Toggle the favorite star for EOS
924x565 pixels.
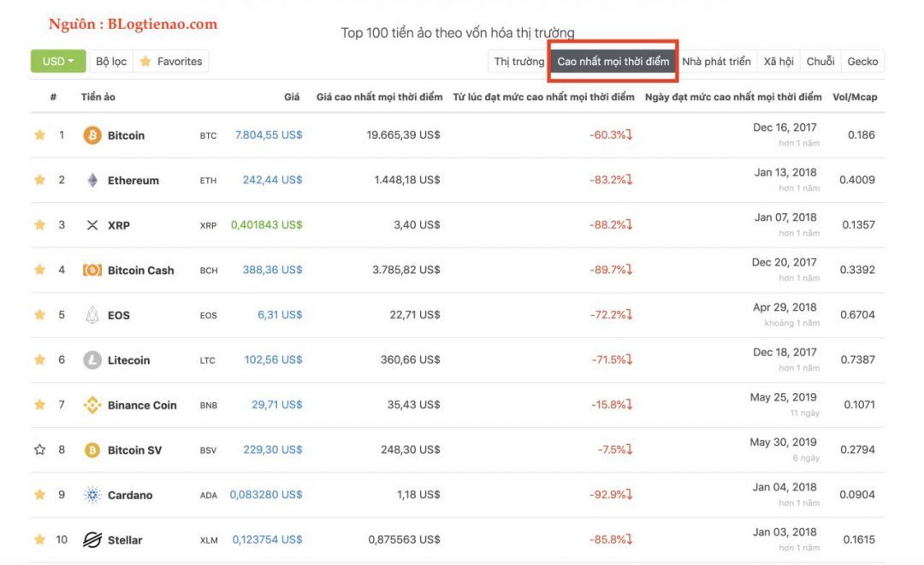[39, 314]
